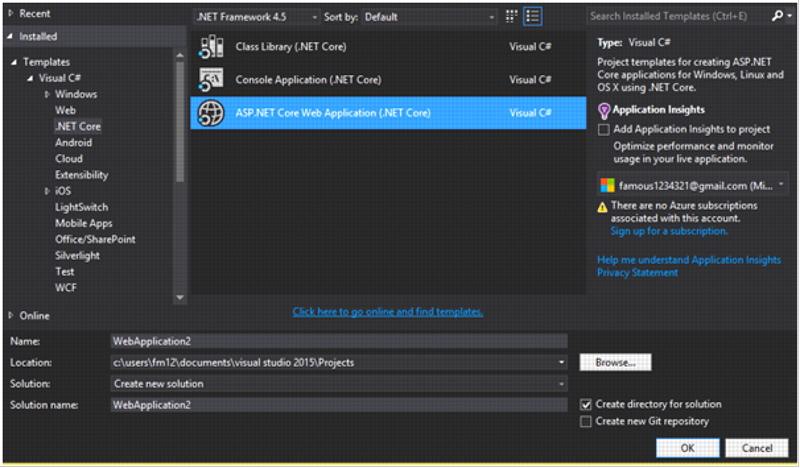Open 'Click here to go online' link

point(388,311)
